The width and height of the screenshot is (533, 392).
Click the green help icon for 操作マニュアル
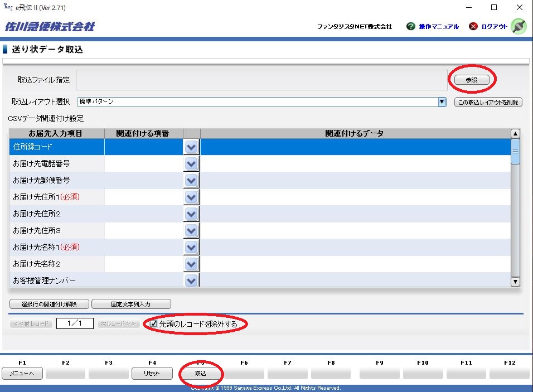[411, 26]
